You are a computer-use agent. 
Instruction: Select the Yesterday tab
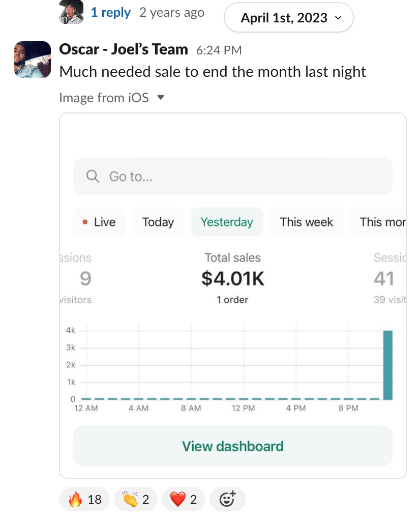pyautogui.click(x=227, y=222)
